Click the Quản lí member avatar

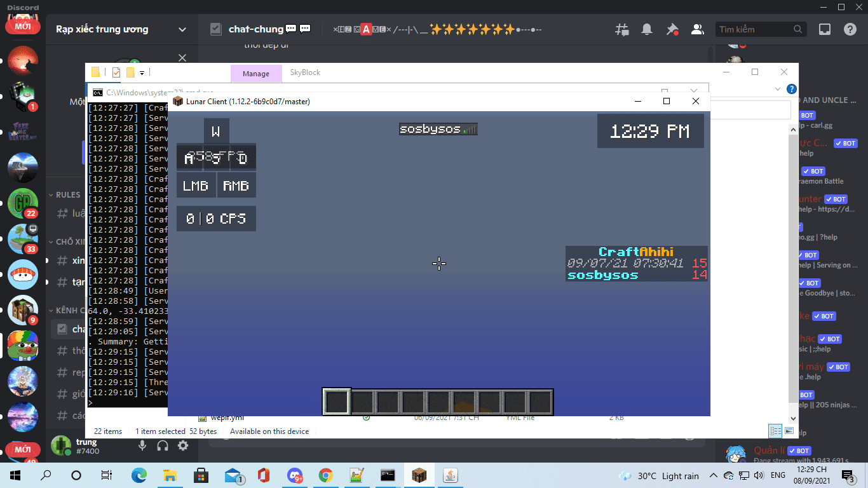coord(736,455)
